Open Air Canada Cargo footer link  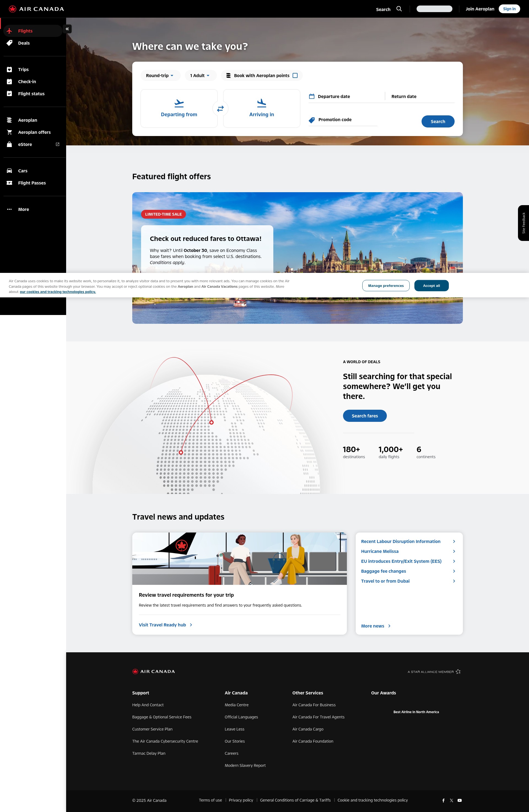308,729
